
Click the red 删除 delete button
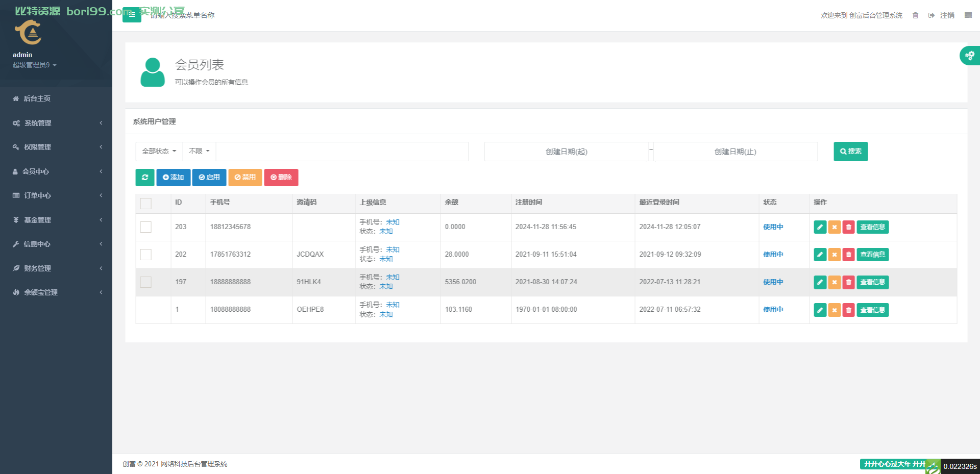[x=281, y=178]
